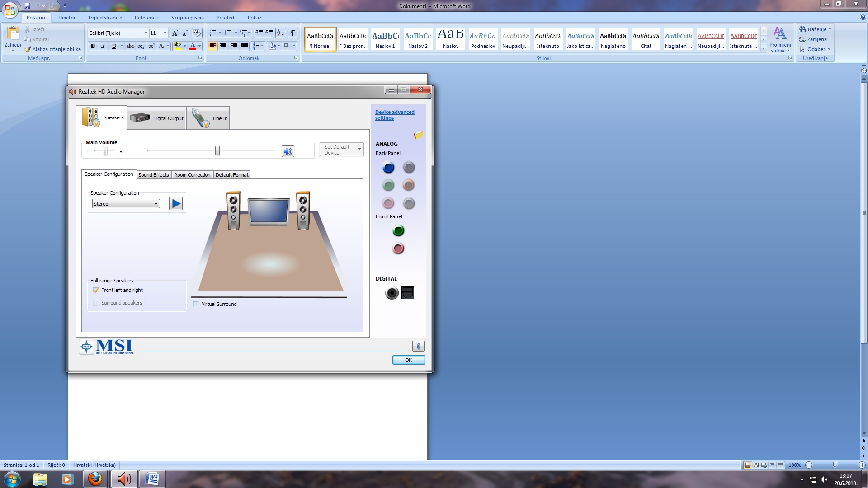The image size is (868, 488).
Task: Click the pink front panel microphone jack
Action: pyautogui.click(x=398, y=249)
